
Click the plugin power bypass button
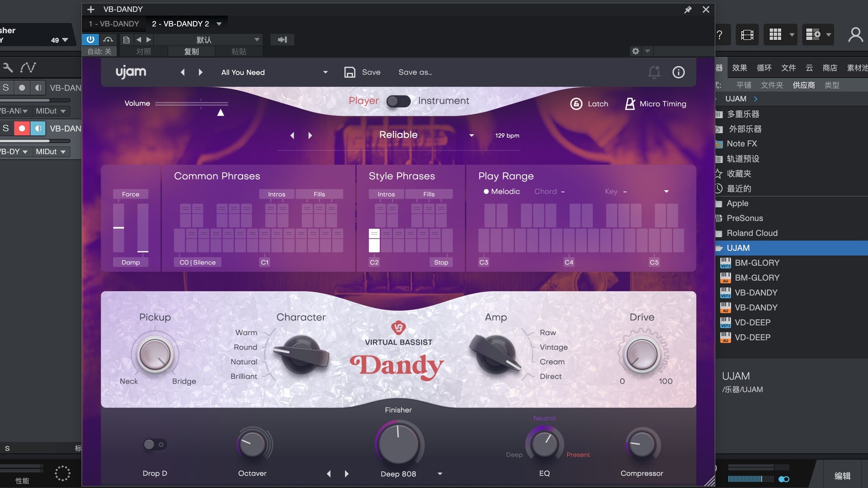[90, 39]
